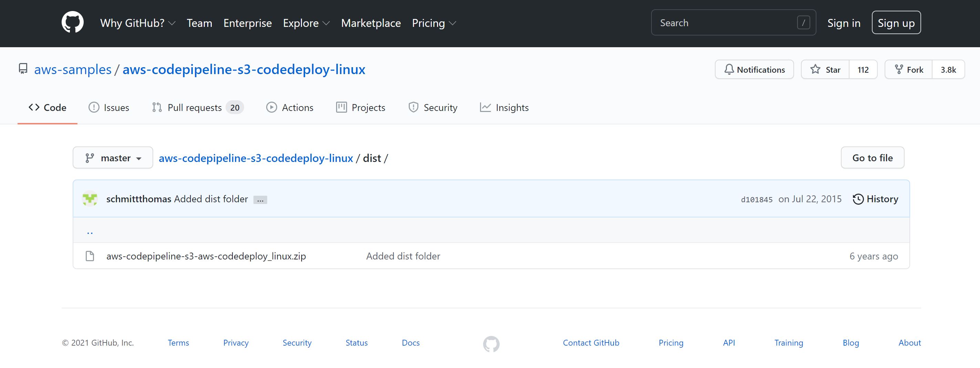This screenshot has width=980, height=368.
Task: Click the on Jul 22, 2015 commit date
Action: point(810,199)
